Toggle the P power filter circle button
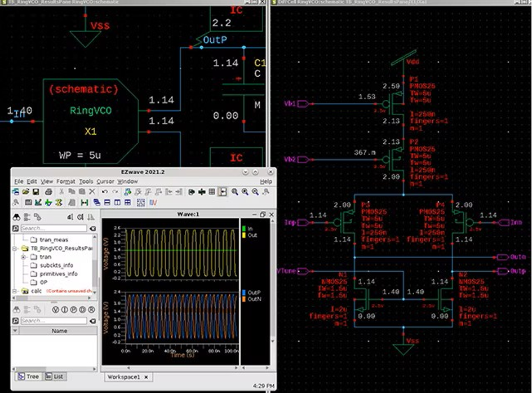This screenshot has width=532, height=393. [x=73, y=310]
